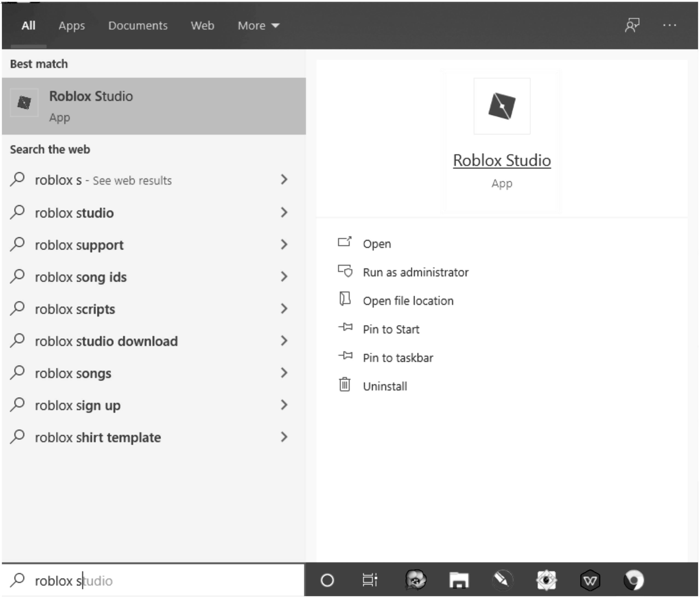Choose Uninstall for Roblox Studio
The height and width of the screenshot is (598, 700).
click(385, 386)
